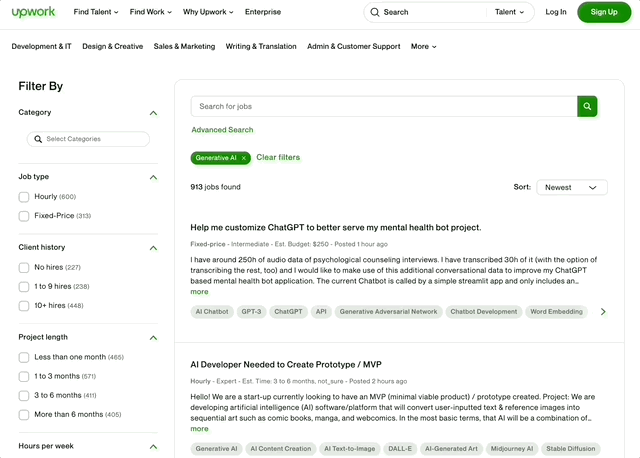Collapse the Project length section
The height and width of the screenshot is (458, 640).
click(153, 338)
